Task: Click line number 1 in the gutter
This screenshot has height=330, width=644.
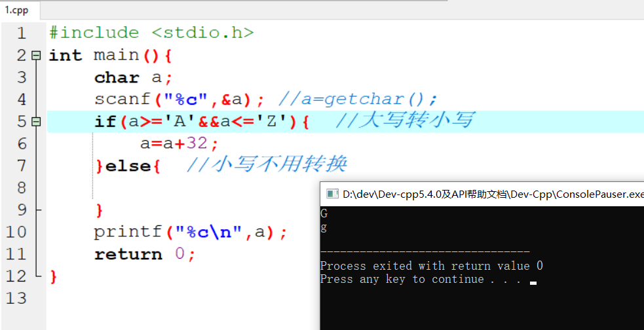Action: (x=22, y=33)
